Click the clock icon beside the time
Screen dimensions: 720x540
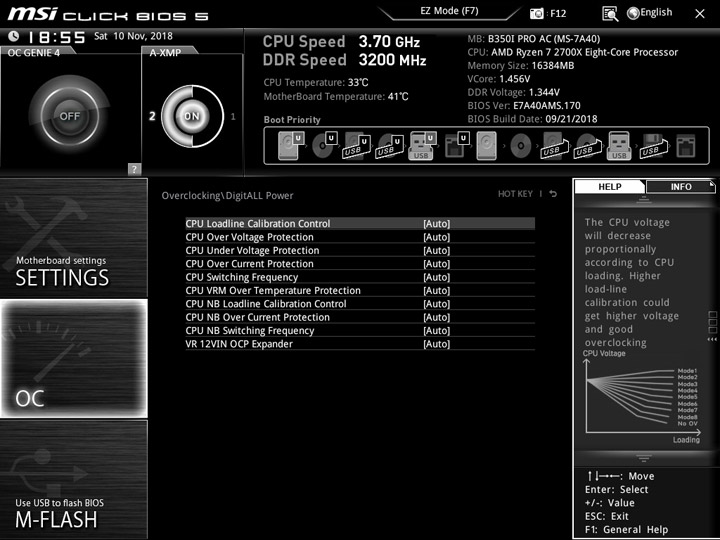tap(14, 36)
